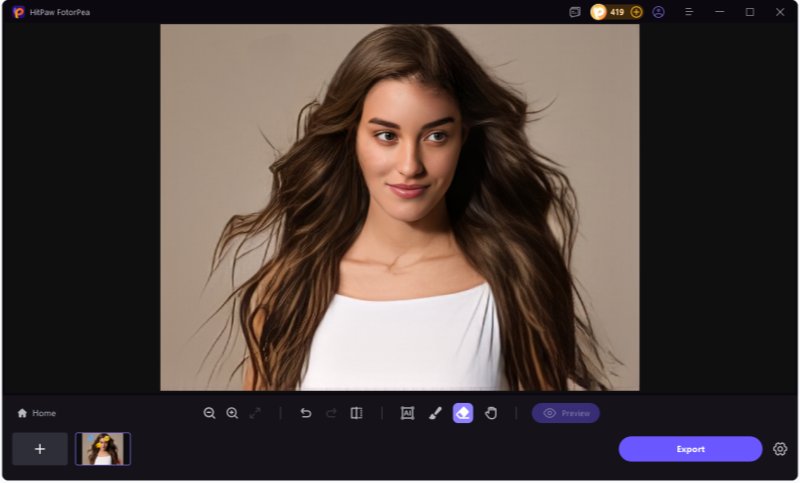Click on the portrait canvas image
Viewport: 800px width, 483px height.
tap(399, 208)
